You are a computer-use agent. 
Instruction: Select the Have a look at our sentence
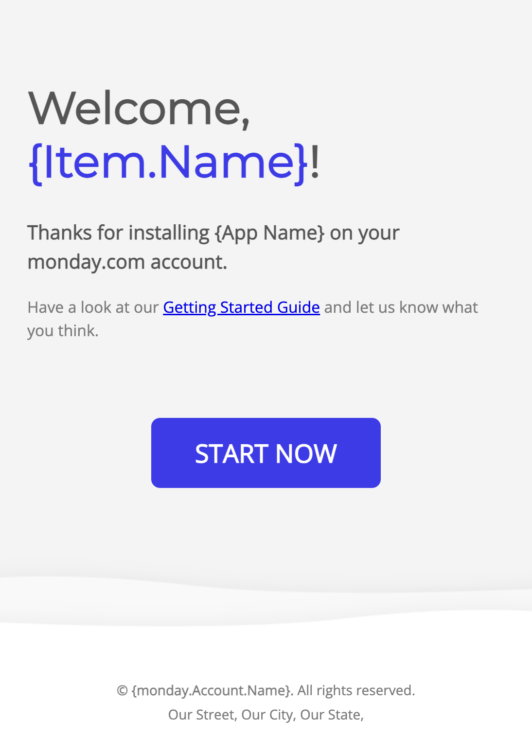pyautogui.click(x=93, y=307)
